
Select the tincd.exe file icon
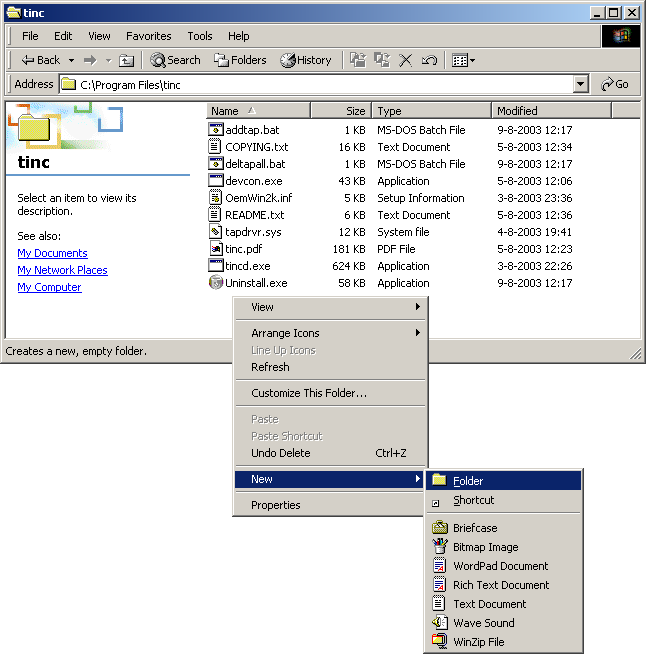pyautogui.click(x=216, y=266)
